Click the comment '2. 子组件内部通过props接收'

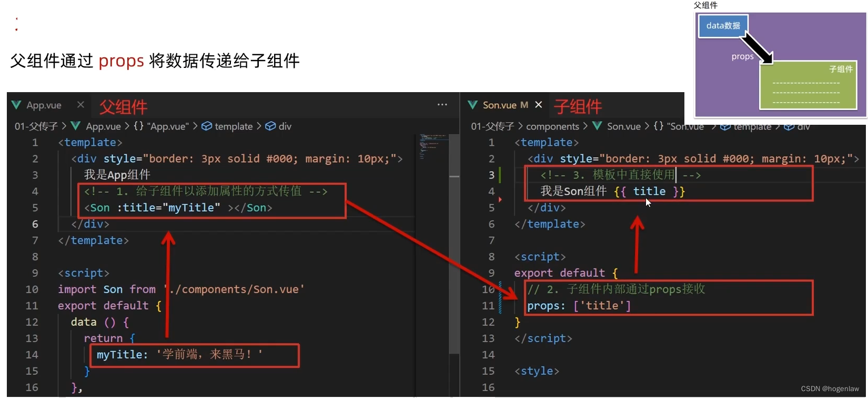pos(616,290)
